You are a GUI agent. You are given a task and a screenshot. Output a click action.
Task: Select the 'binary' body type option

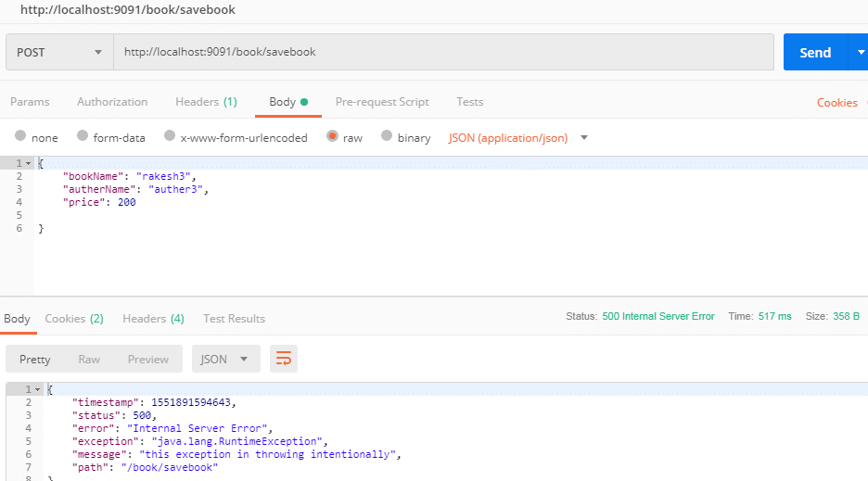point(387,137)
